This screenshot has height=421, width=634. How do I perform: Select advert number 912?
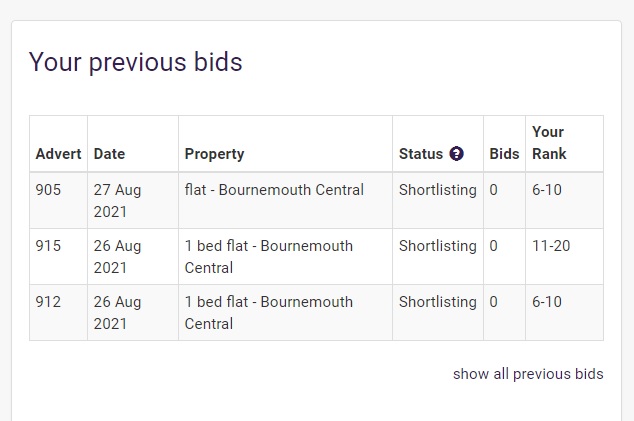[x=48, y=302]
